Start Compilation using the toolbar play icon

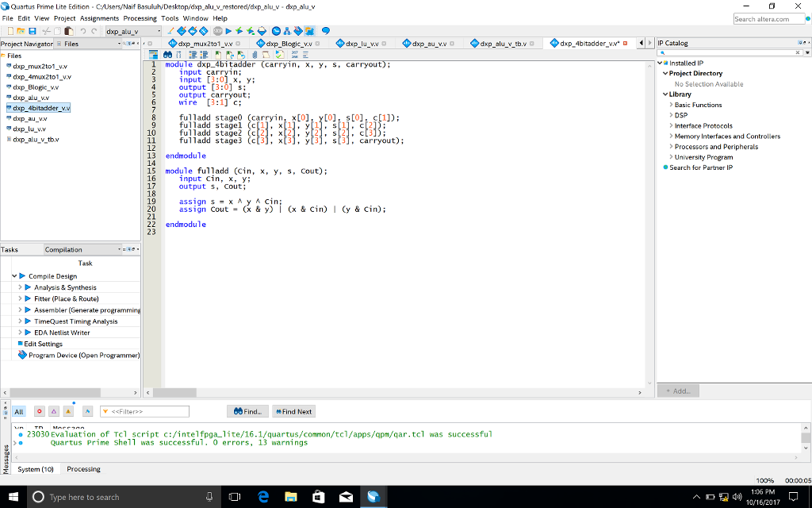pyautogui.click(x=228, y=32)
